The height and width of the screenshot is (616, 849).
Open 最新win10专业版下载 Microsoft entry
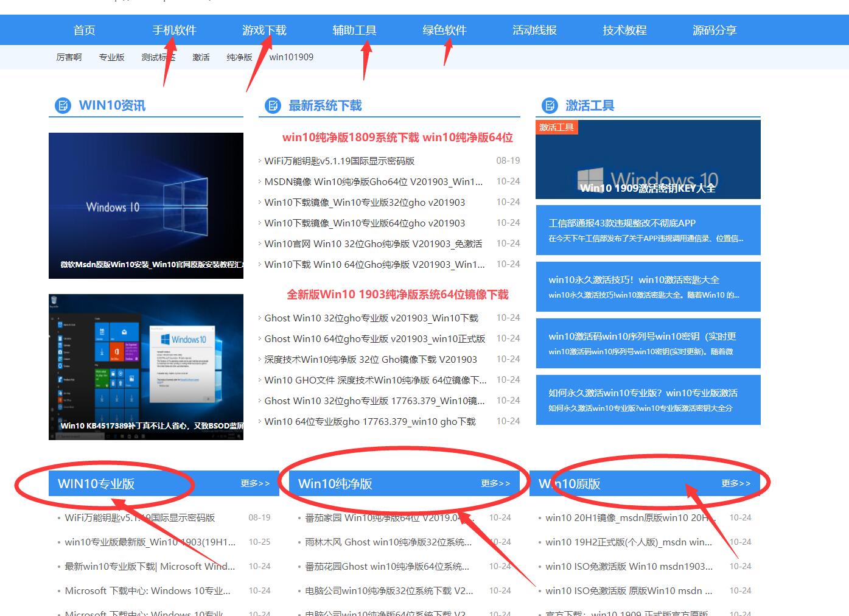pos(150,566)
